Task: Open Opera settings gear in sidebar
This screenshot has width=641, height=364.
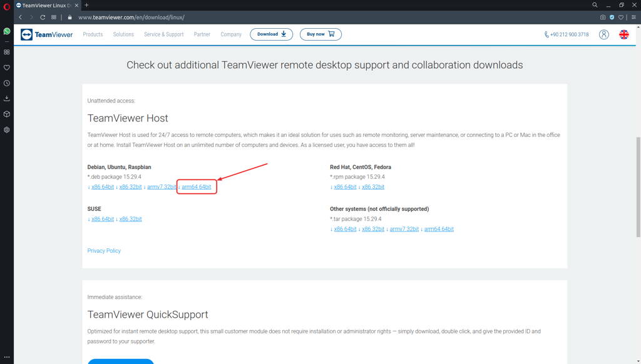Action: click(6, 129)
